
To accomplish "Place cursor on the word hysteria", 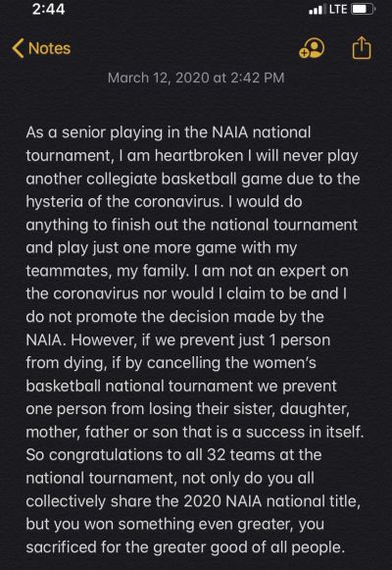I will pos(55,202).
